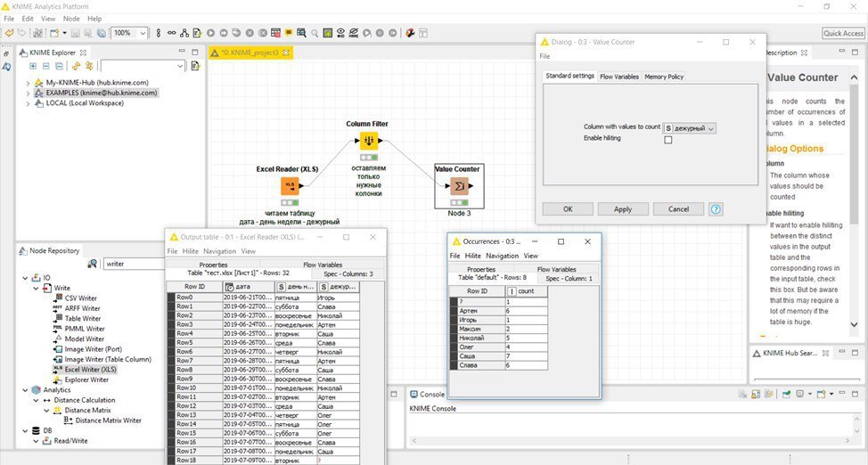
Task: Click the Refresh icon in KNIME Explorer
Action: tap(76, 66)
